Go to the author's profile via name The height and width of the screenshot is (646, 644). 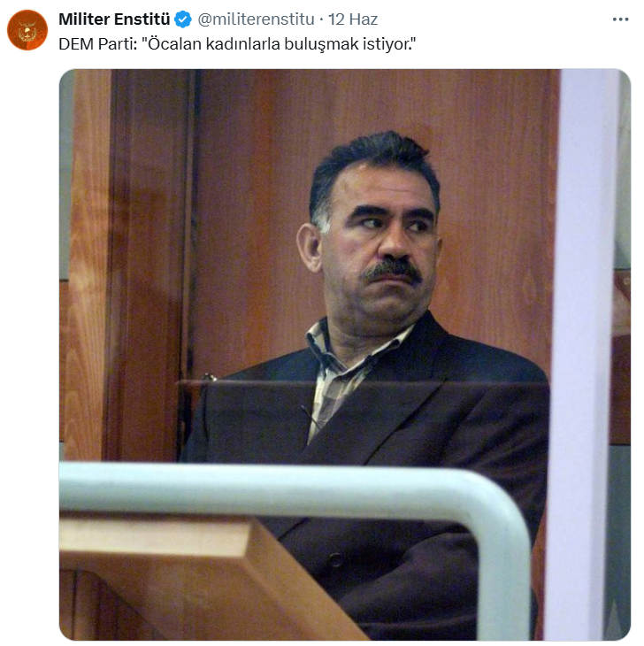coord(114,19)
